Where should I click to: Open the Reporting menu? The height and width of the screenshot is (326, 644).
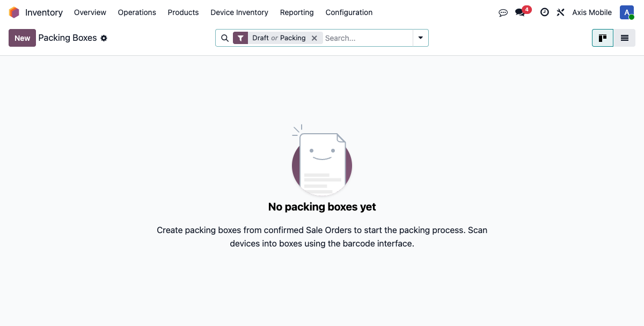(x=297, y=12)
